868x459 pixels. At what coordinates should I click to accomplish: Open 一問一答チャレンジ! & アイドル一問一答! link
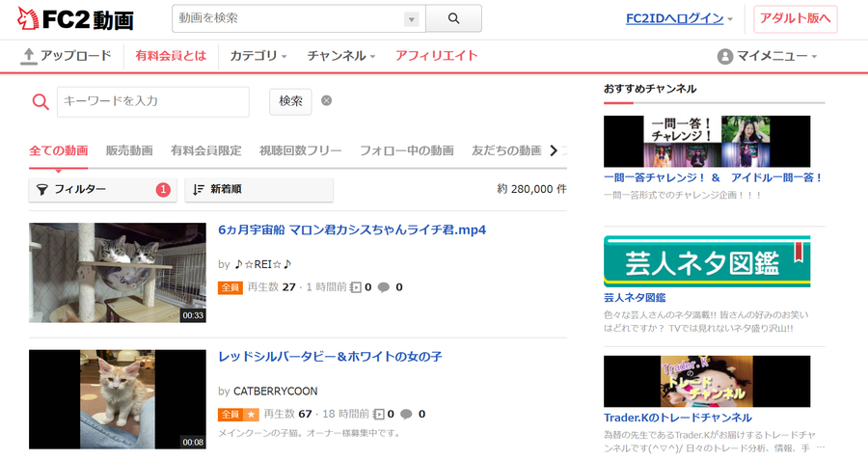point(714,177)
